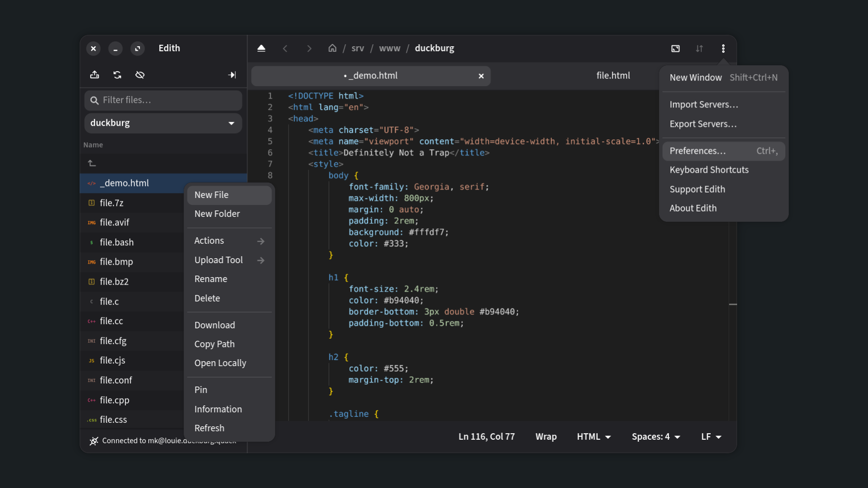Choose New File from context menu

(x=229, y=195)
